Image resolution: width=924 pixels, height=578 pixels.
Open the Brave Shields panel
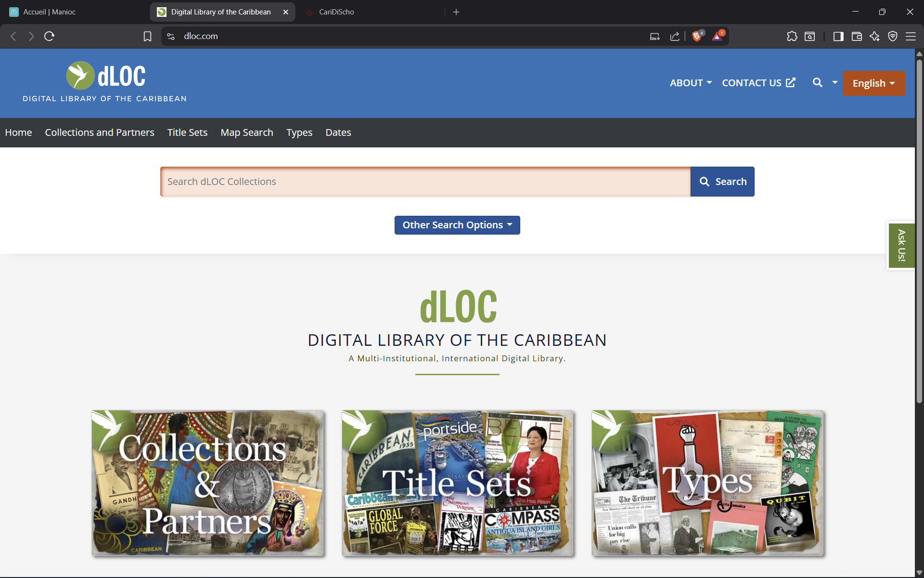[x=697, y=36]
